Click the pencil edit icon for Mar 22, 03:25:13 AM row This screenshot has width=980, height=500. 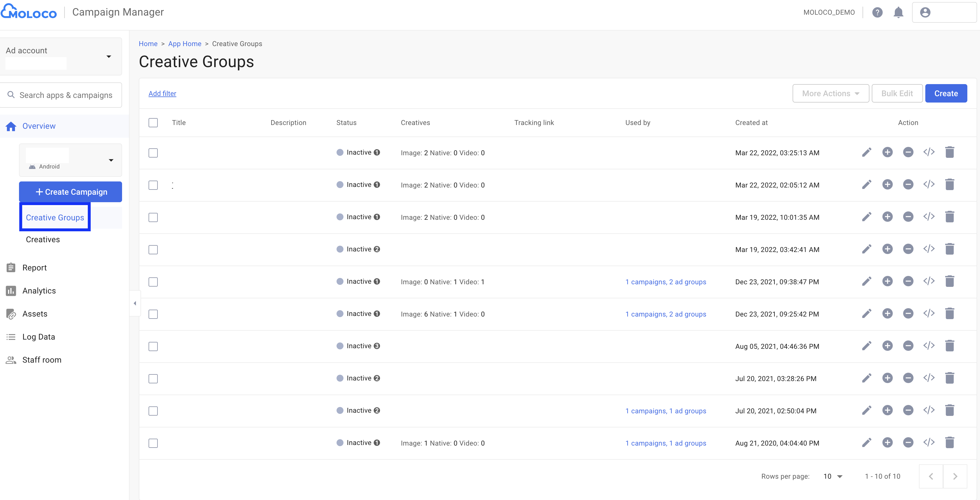pyautogui.click(x=866, y=153)
